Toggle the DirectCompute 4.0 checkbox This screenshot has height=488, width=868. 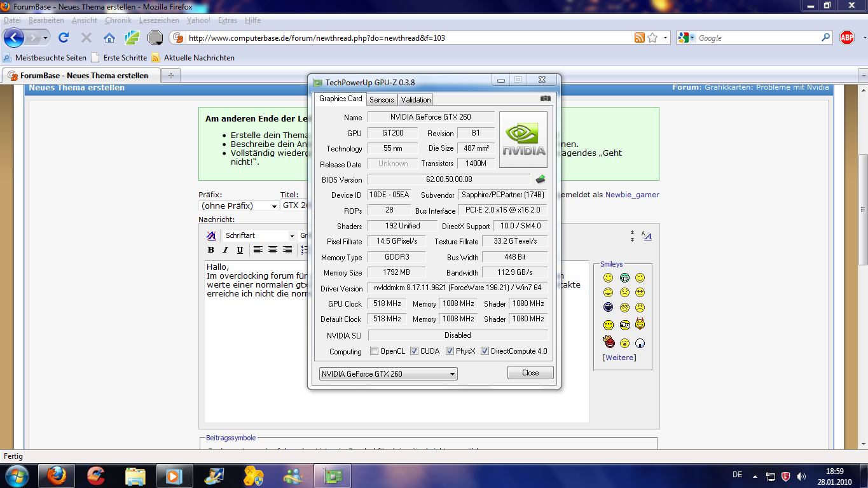[x=485, y=351]
